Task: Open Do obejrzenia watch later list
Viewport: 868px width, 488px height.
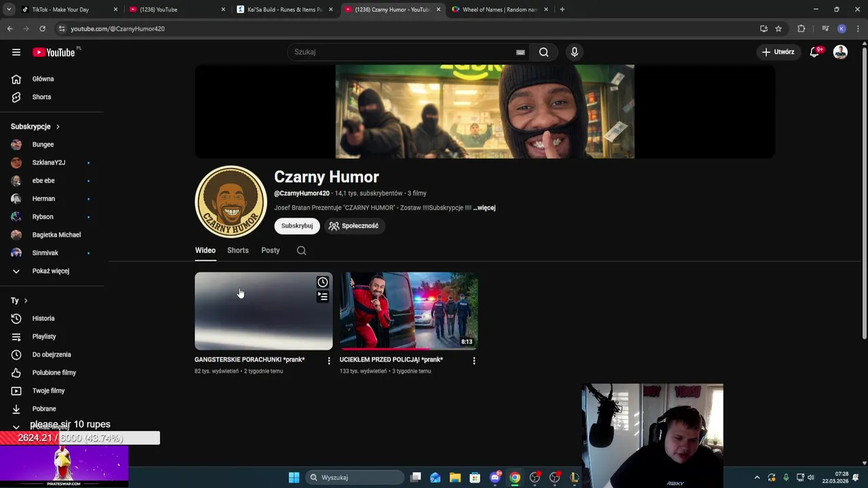Action: coord(52,354)
